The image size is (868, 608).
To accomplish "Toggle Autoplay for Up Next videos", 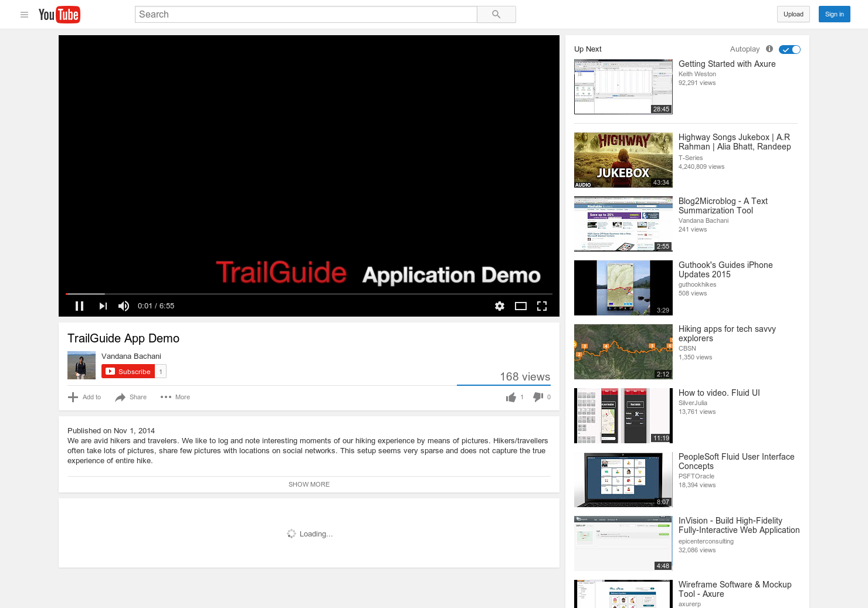I will (789, 49).
